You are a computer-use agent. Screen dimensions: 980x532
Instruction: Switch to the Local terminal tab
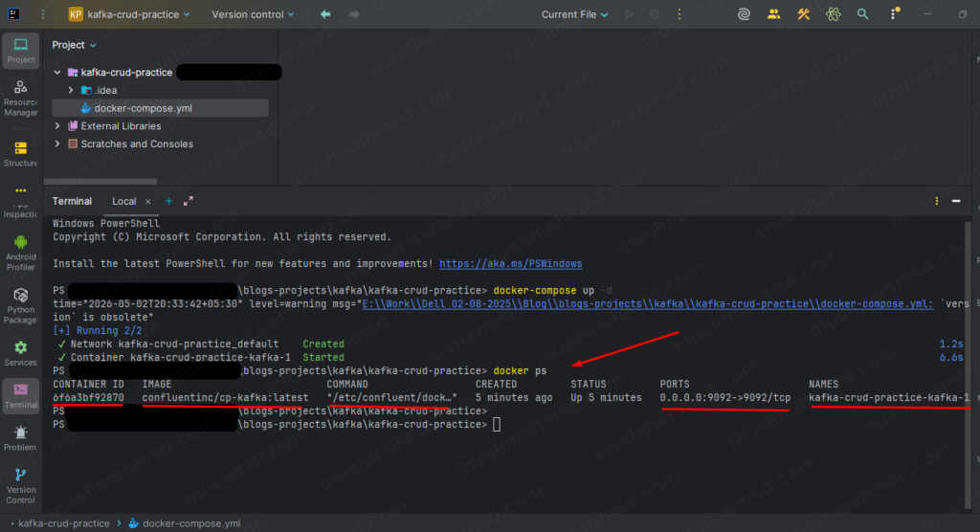123,201
